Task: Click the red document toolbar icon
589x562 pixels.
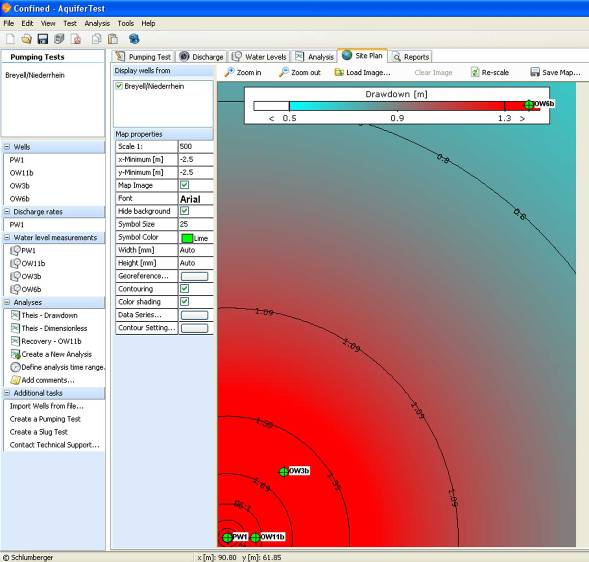Action: [77, 39]
